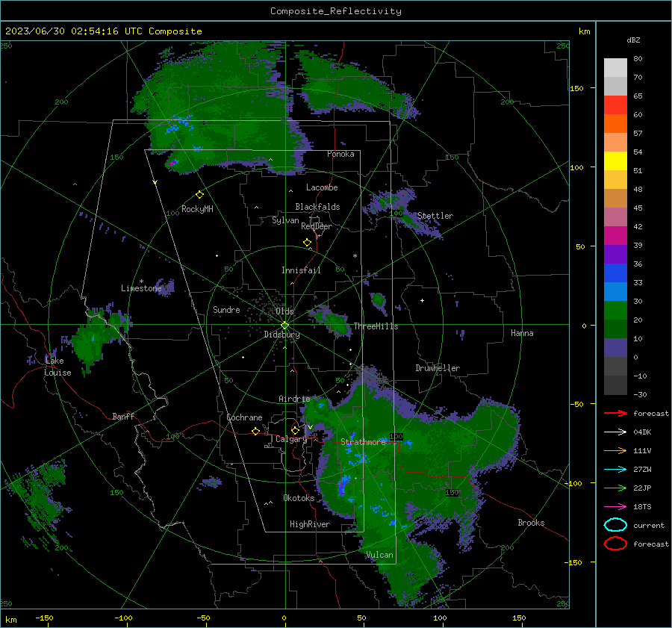Select the Airdrie label
Screen dimensions: 672x628
294,399
